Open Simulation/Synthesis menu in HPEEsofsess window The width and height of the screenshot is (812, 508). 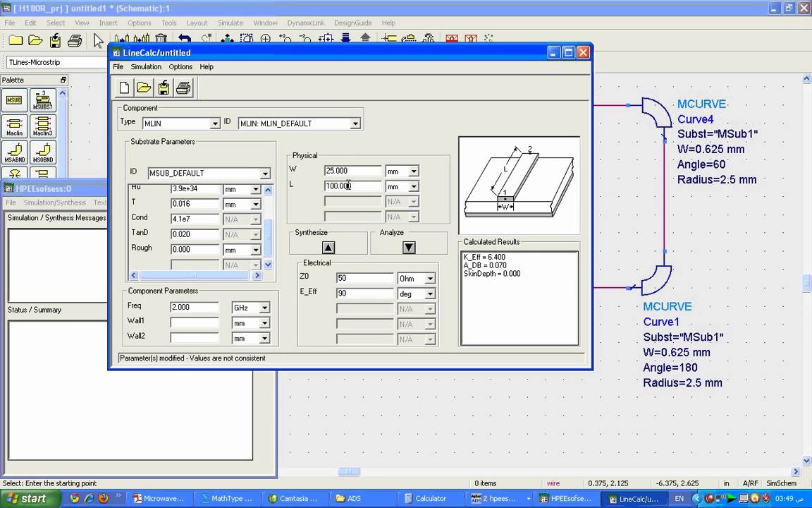(x=54, y=202)
